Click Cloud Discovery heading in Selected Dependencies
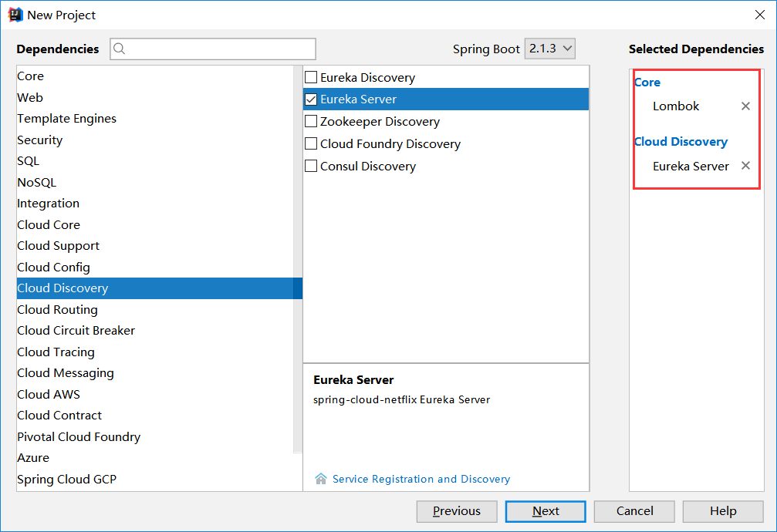Viewport: 777px width, 532px height. 681,142
